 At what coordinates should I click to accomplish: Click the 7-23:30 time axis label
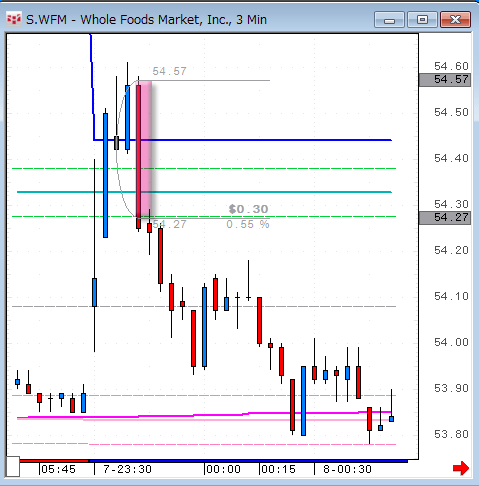[x=127, y=470]
